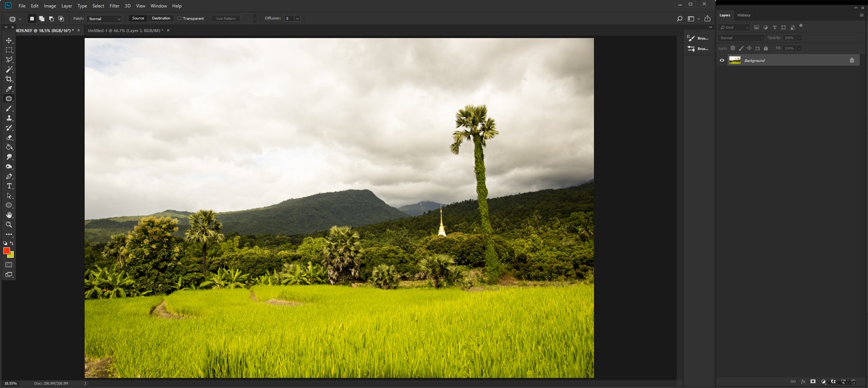Click the Destination button in options bar
This screenshot has width=868, height=388.
(161, 18)
